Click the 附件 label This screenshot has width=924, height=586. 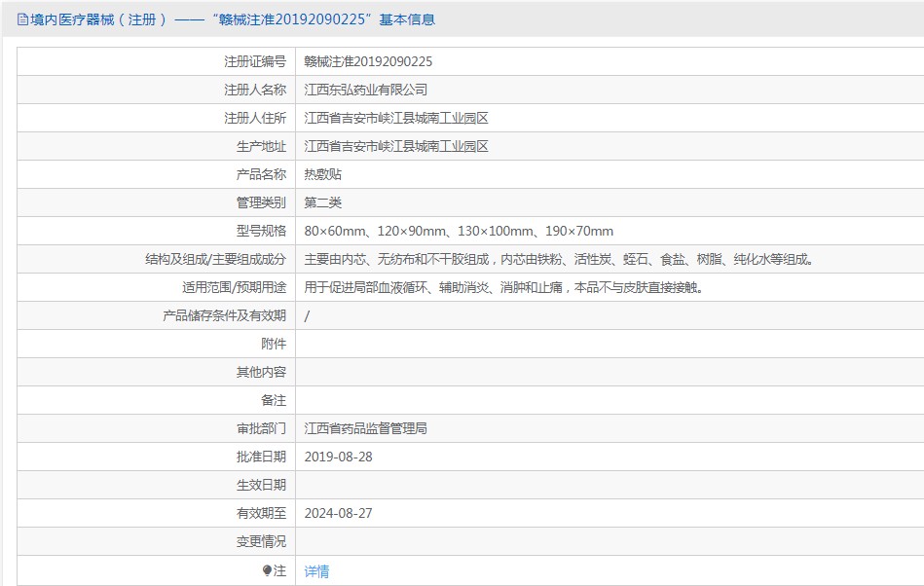point(274,344)
